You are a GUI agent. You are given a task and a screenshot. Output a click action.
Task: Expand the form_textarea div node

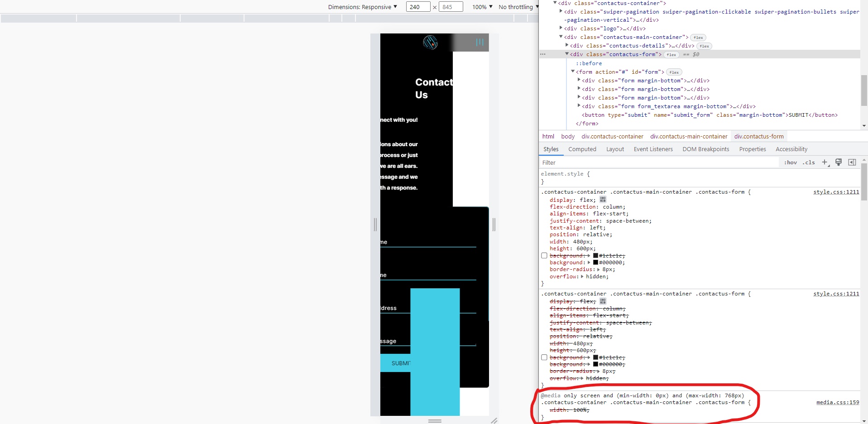coord(579,106)
